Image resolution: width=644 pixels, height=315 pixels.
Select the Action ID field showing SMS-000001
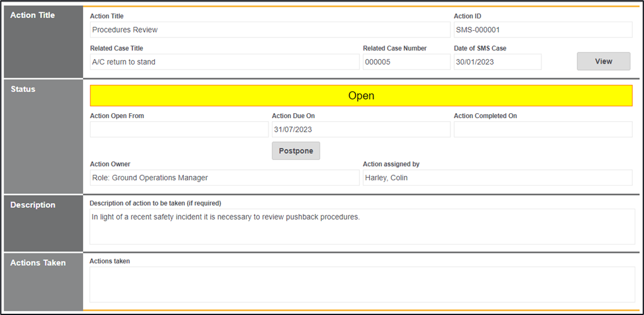coord(543,30)
